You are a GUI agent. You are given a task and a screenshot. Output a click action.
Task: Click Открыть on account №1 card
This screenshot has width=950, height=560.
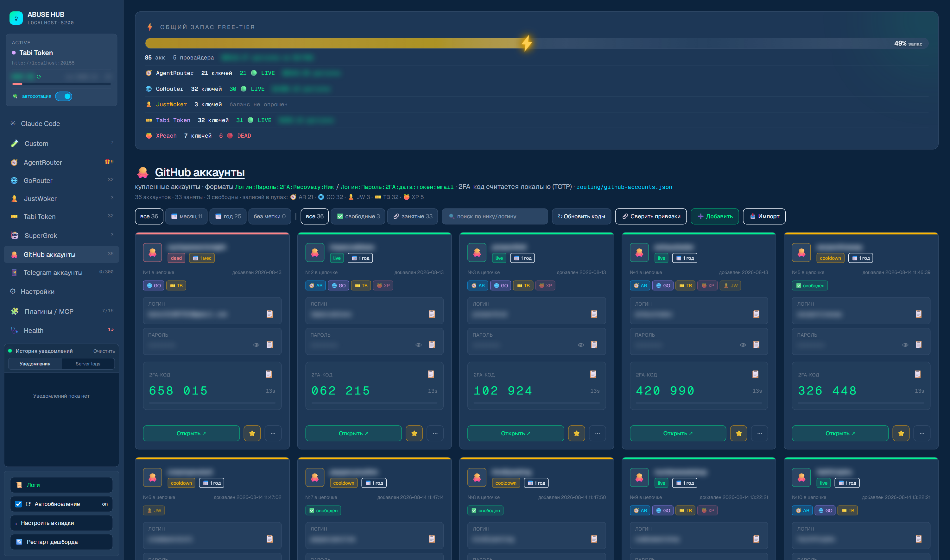(x=191, y=433)
